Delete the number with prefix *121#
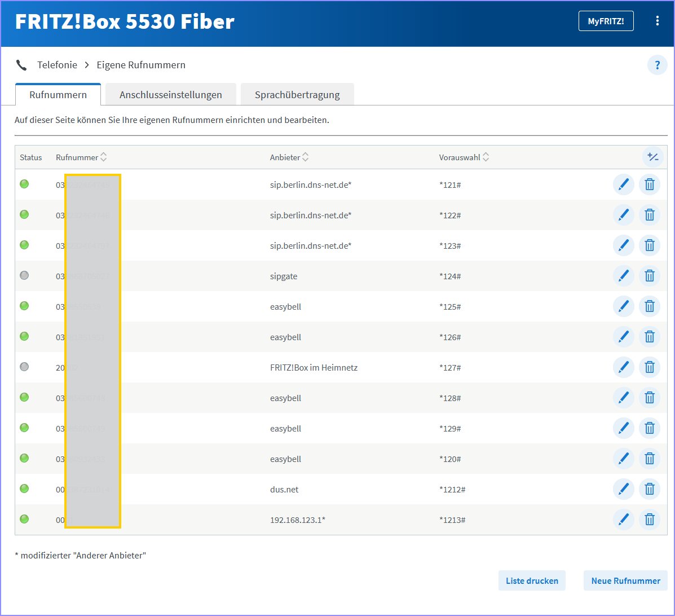675x616 pixels. pos(650,184)
